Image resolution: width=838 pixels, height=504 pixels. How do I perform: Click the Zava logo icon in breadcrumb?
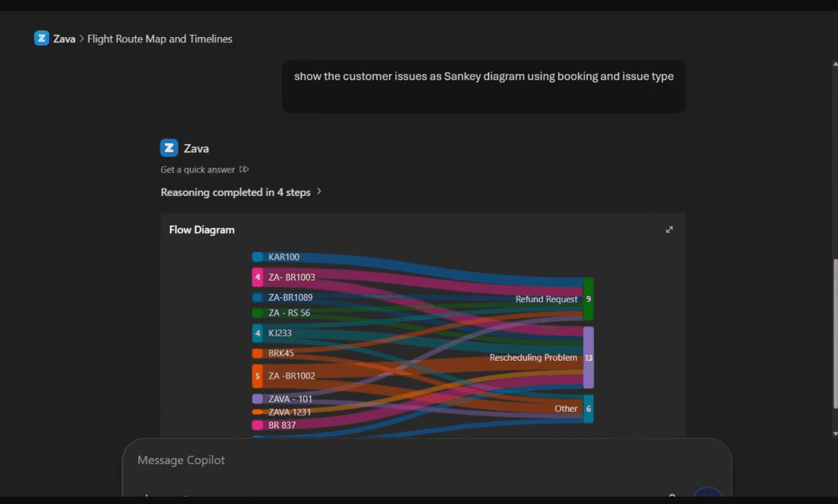[42, 39]
